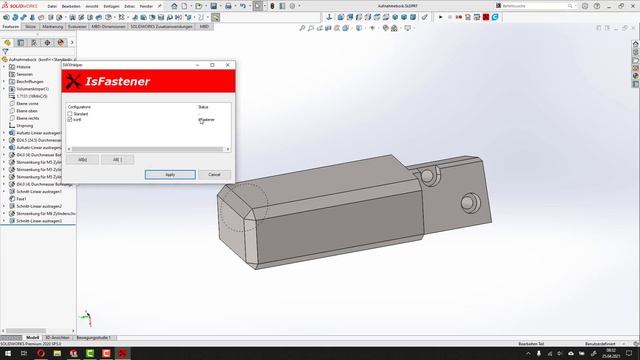Screen dimensions: 640x360
Task: Click the feature tree horizontal scrollbar
Action: pos(25,331)
